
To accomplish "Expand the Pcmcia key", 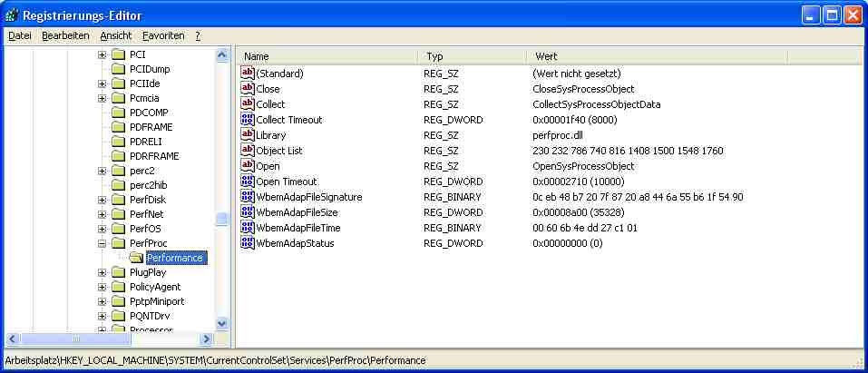I will point(102,98).
